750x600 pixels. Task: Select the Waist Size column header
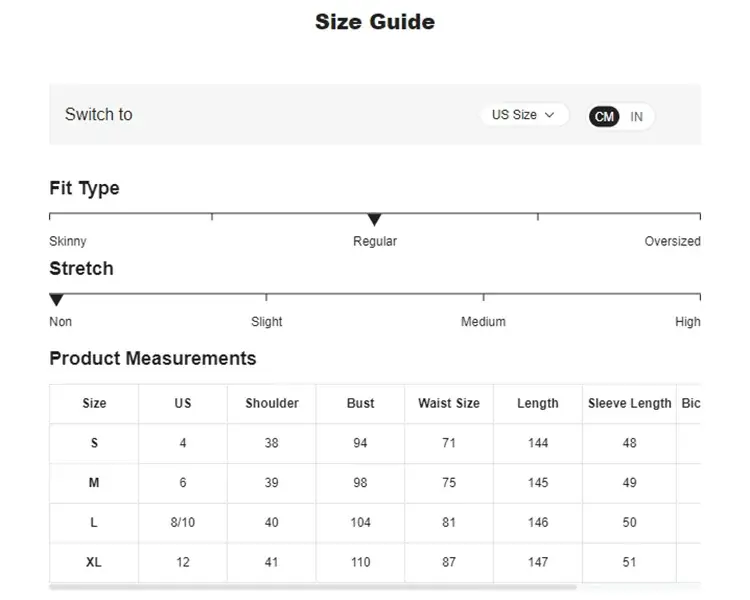click(x=449, y=403)
